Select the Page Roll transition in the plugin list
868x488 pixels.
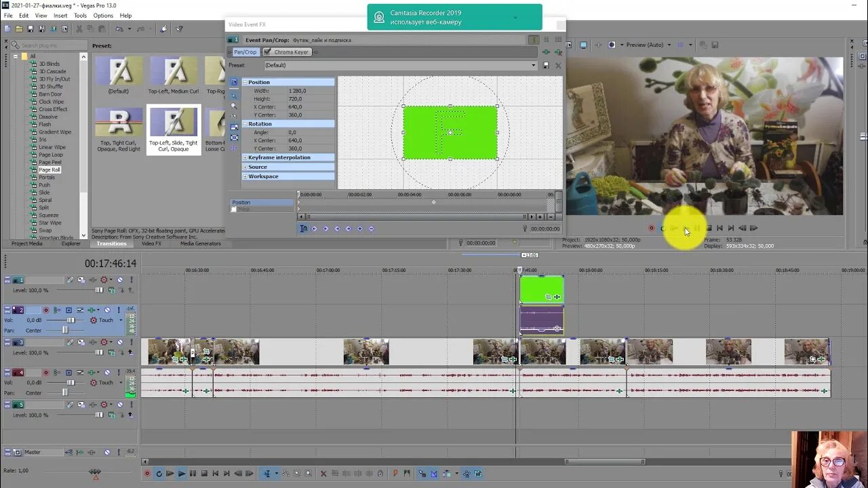click(x=52, y=169)
